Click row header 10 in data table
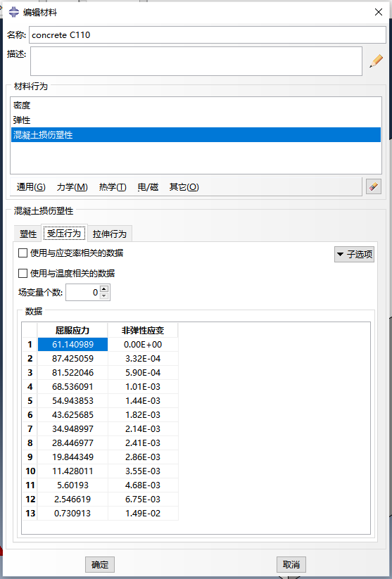Screen dimensions: 392x579 pyautogui.click(x=30, y=471)
